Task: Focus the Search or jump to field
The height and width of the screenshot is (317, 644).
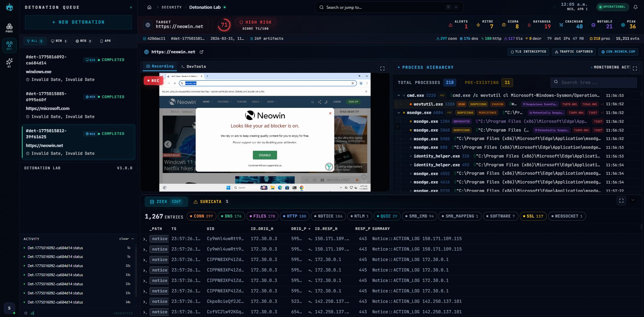Action: (x=389, y=7)
